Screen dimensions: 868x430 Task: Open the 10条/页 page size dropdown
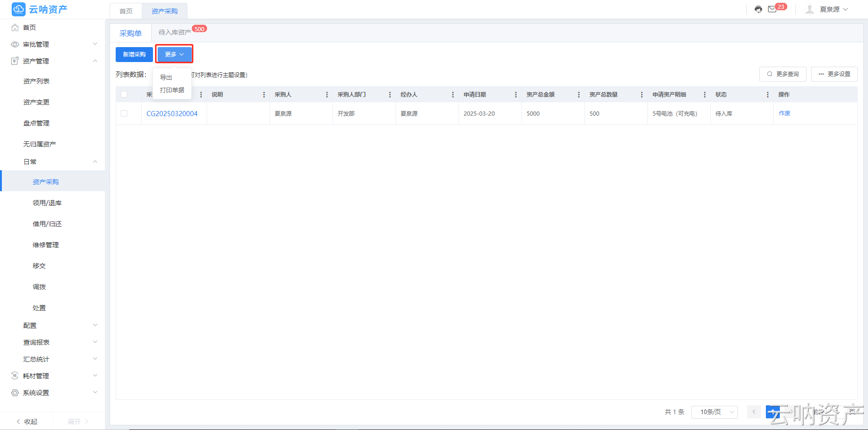715,412
